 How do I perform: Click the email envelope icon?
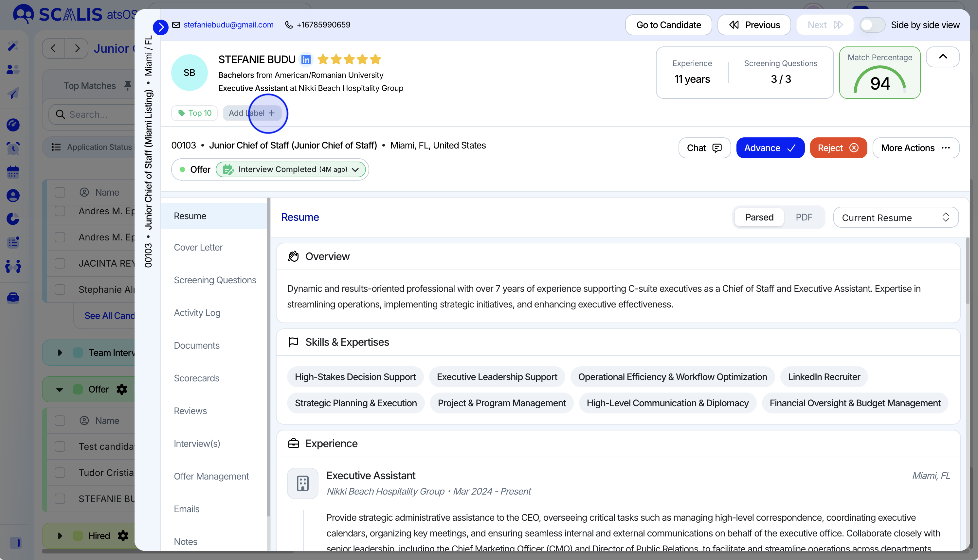pos(176,25)
